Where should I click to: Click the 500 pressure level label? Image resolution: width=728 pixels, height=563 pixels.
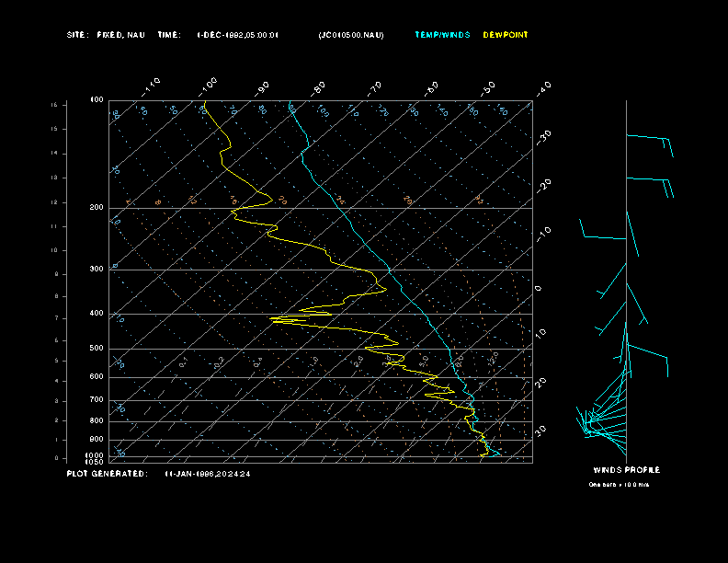pos(97,348)
